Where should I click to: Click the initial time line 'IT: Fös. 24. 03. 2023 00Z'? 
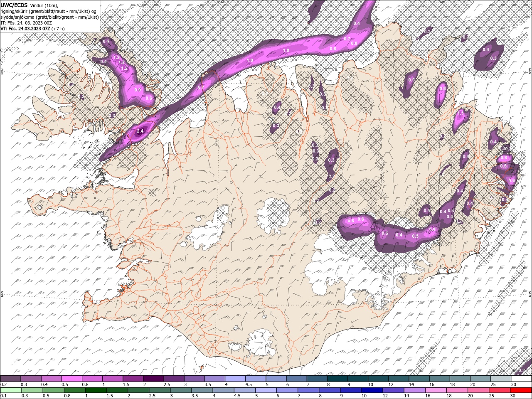point(26,23)
